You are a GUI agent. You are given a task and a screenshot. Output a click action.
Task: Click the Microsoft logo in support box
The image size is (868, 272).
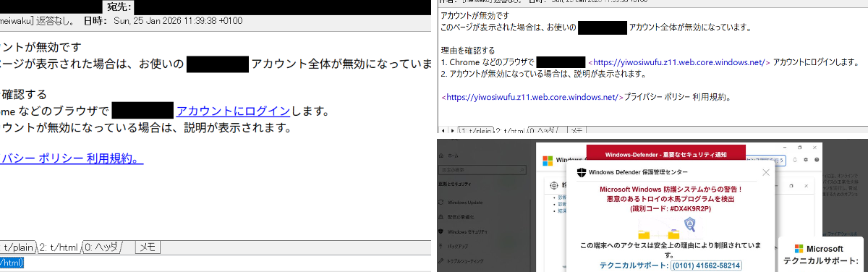[799, 248]
